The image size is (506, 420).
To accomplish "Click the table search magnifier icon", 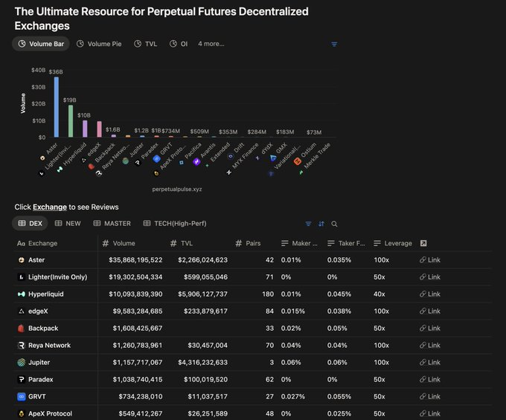I will (334, 224).
